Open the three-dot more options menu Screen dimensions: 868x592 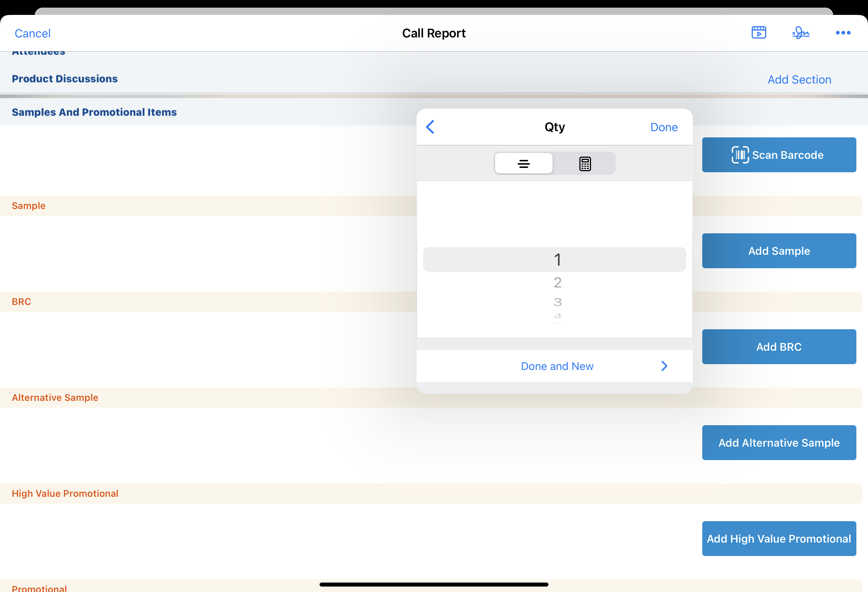pos(843,33)
